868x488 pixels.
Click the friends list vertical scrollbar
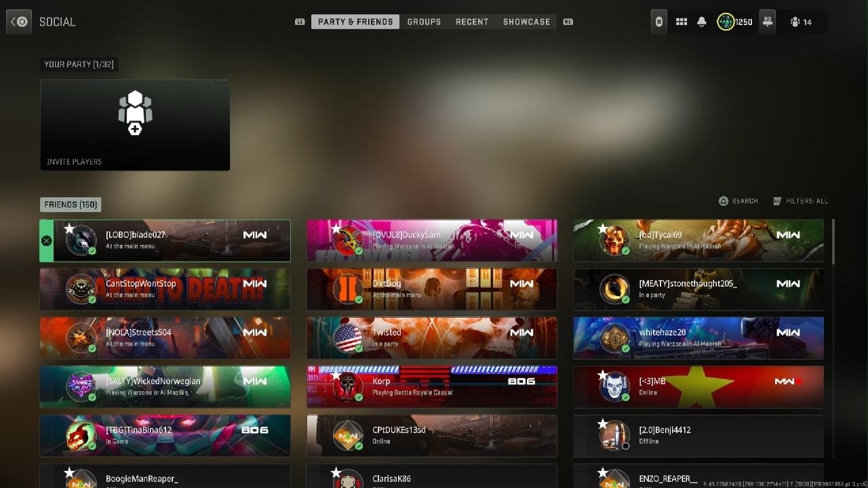833,241
